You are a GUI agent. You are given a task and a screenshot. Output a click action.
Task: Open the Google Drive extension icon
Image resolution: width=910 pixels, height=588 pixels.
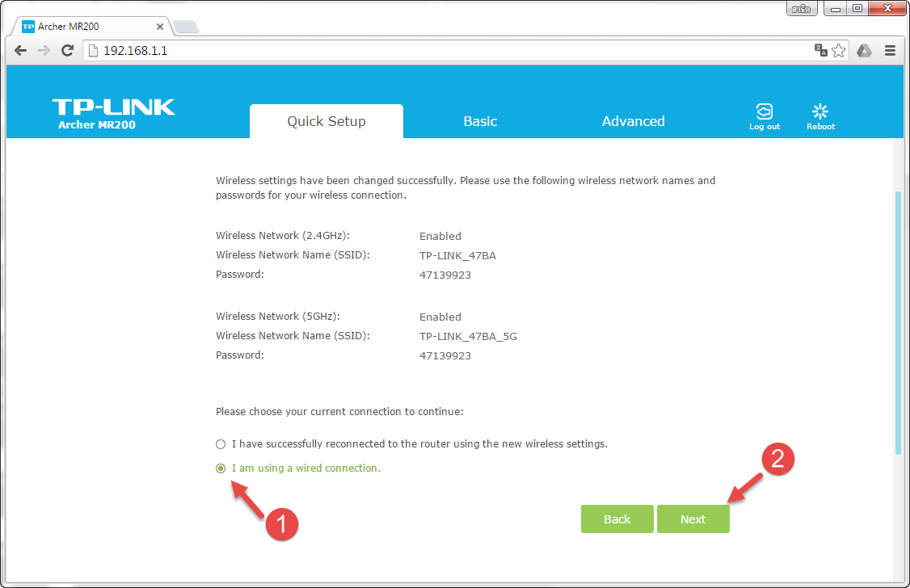click(x=864, y=50)
